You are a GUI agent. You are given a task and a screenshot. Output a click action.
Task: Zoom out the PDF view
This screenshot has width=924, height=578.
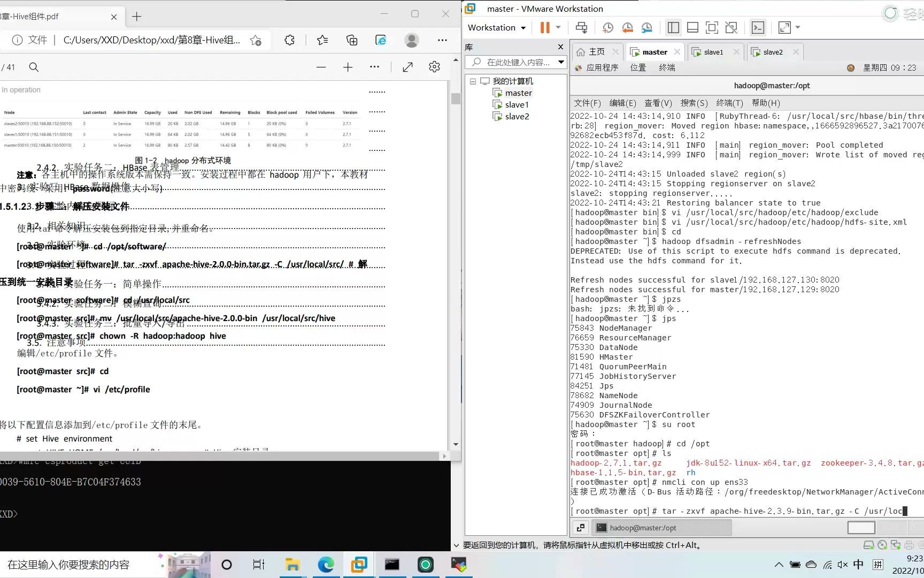point(321,67)
